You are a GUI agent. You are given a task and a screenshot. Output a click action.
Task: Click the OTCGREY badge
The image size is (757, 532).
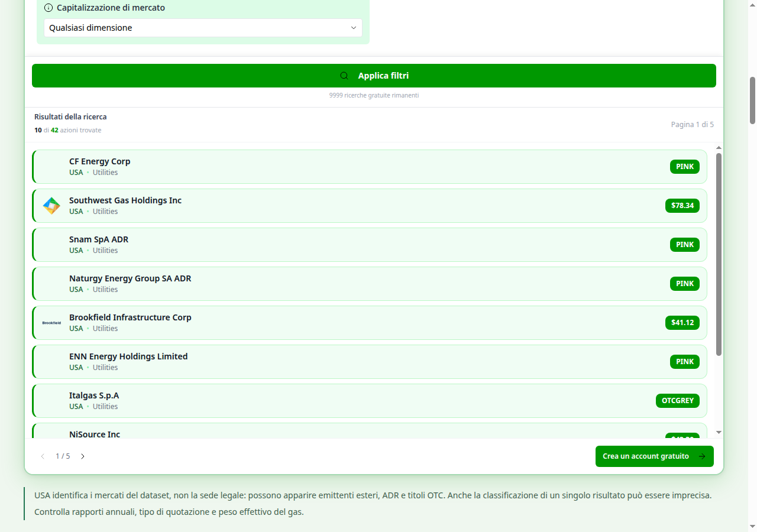click(678, 401)
